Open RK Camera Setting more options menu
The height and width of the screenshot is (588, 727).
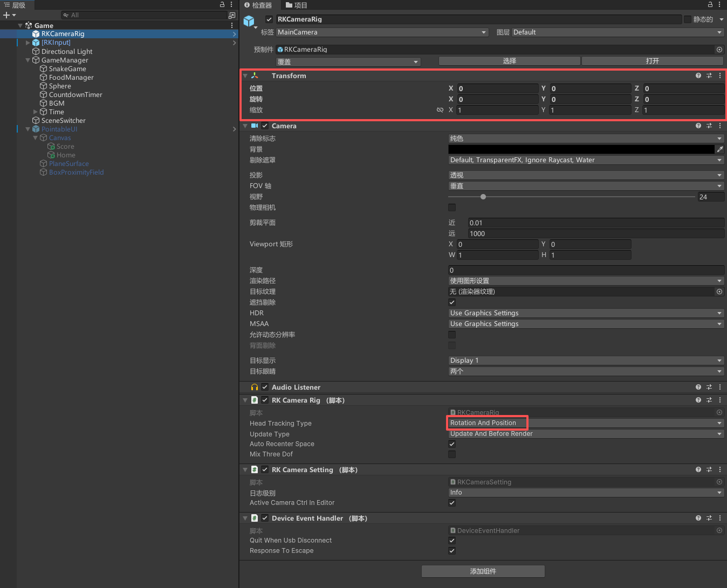click(720, 469)
